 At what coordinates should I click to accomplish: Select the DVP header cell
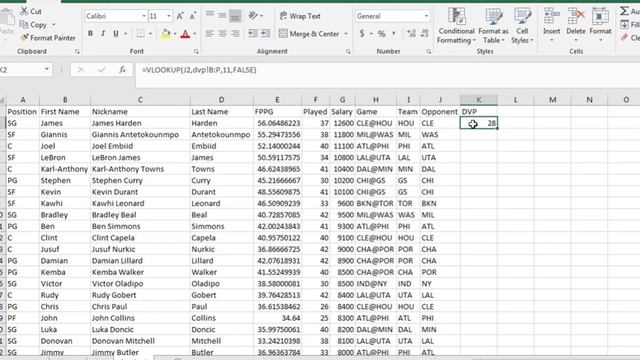coord(478,111)
